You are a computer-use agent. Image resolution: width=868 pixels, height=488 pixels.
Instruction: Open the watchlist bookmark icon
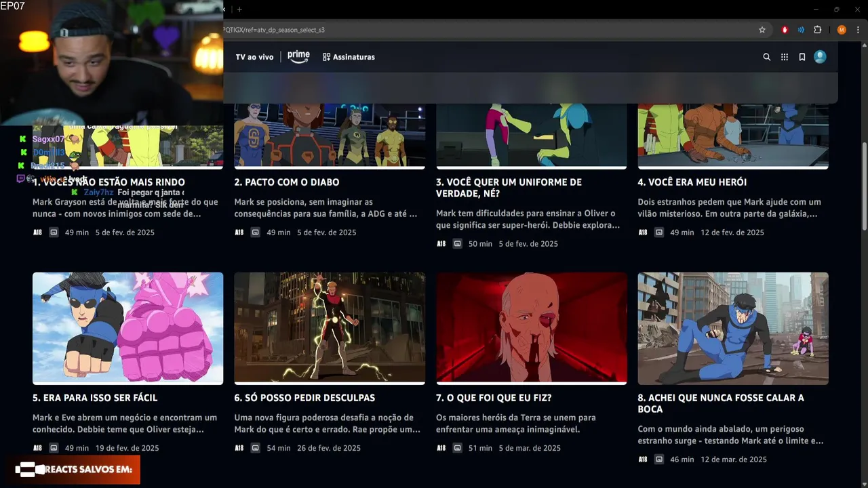coord(802,57)
